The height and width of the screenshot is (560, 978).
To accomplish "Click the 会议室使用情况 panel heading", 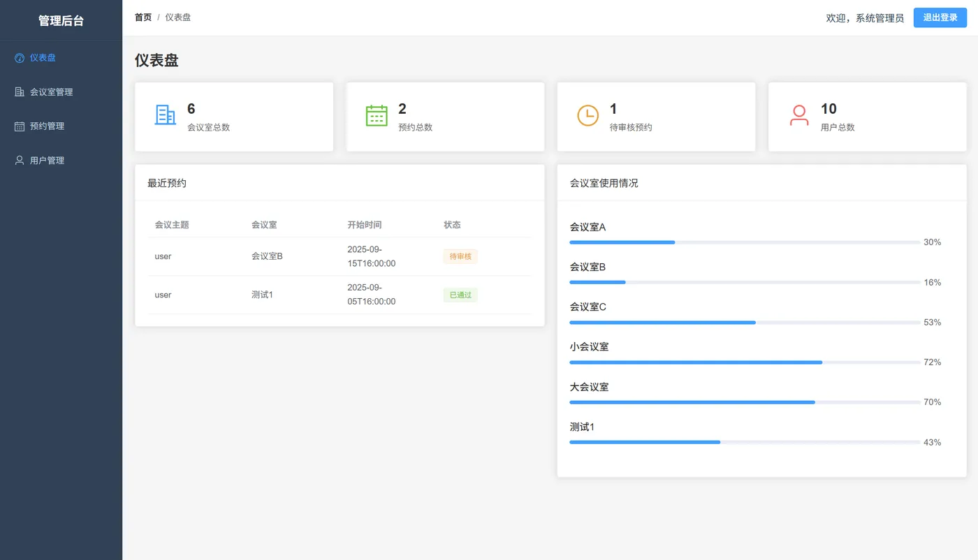I will click(x=604, y=183).
